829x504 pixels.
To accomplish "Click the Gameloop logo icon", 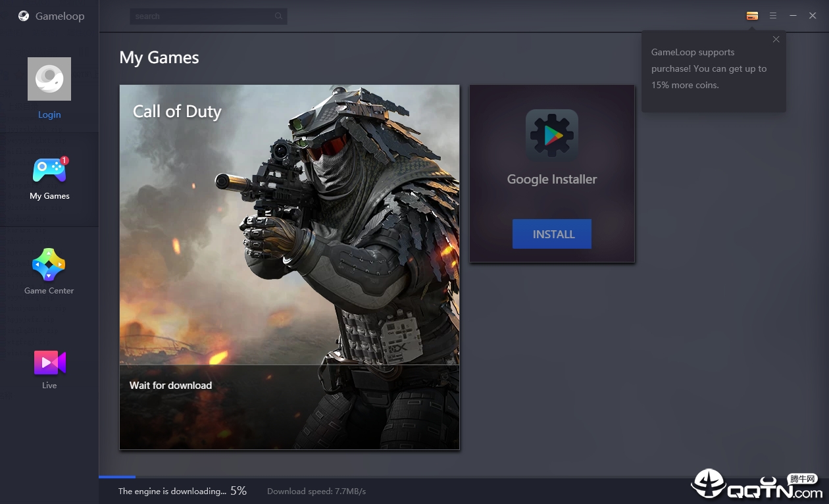I will 24,16.
